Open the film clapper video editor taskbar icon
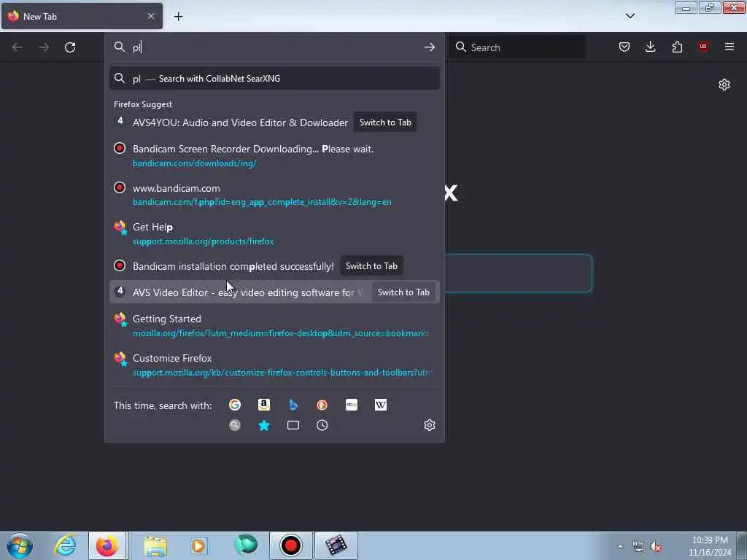Viewport: 747px width, 560px height. 336,545
